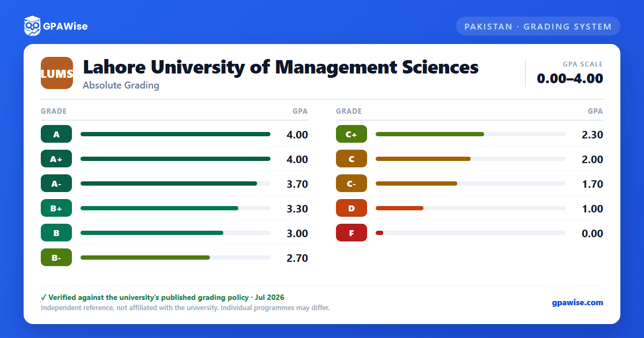Viewport: 644px width, 338px height.
Task: Click the GPA SCALE label
Action: click(x=583, y=64)
